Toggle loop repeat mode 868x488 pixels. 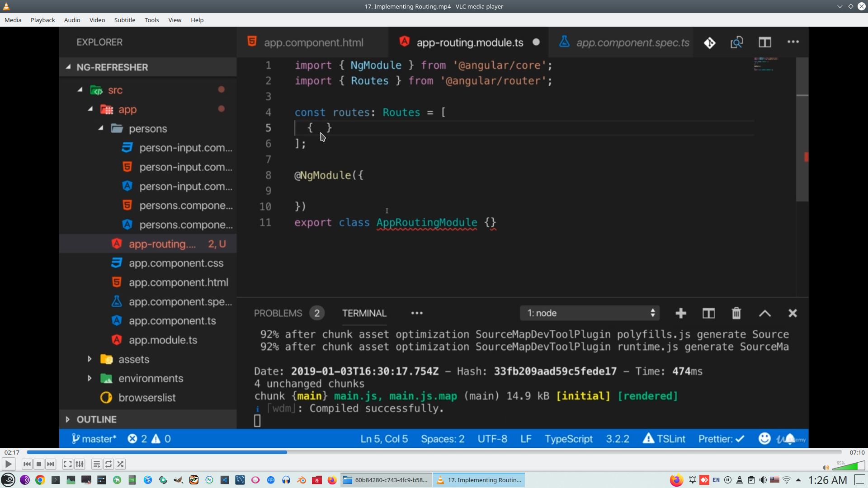coord(108,464)
